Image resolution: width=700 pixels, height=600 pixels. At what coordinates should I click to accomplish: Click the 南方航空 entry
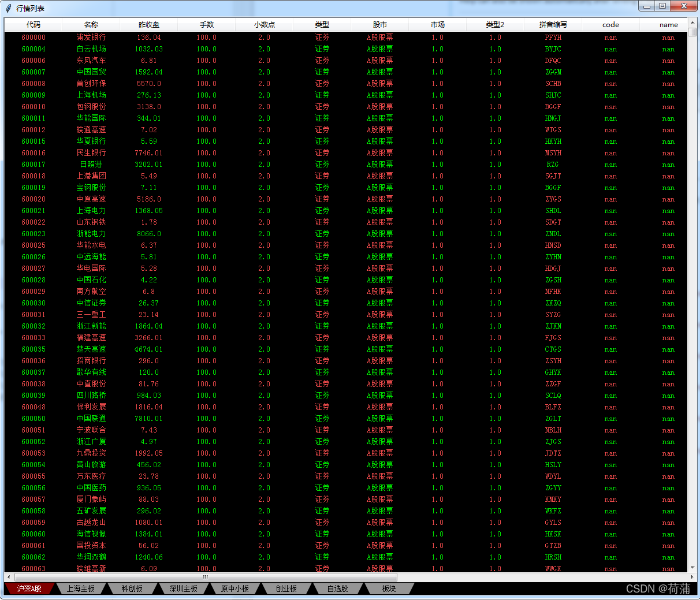click(x=91, y=292)
